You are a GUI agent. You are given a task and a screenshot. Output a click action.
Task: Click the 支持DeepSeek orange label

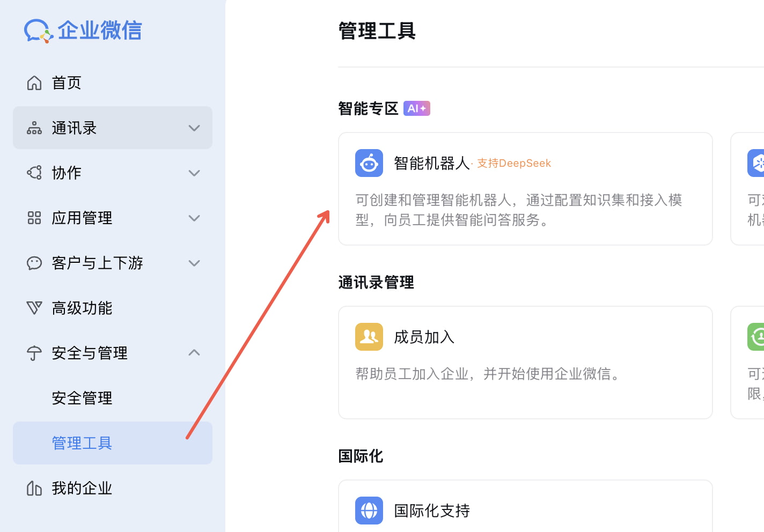[x=514, y=164]
